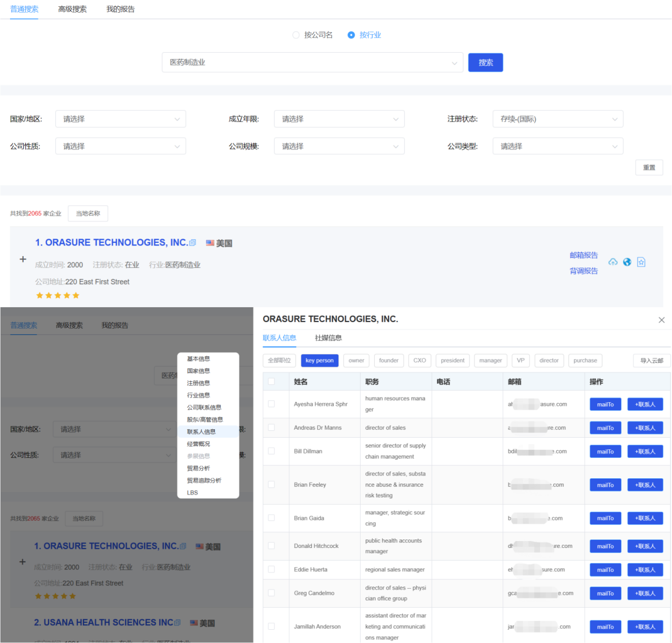
Task: Click mailTo for Ayesha Herrera Sphr
Action: point(605,404)
